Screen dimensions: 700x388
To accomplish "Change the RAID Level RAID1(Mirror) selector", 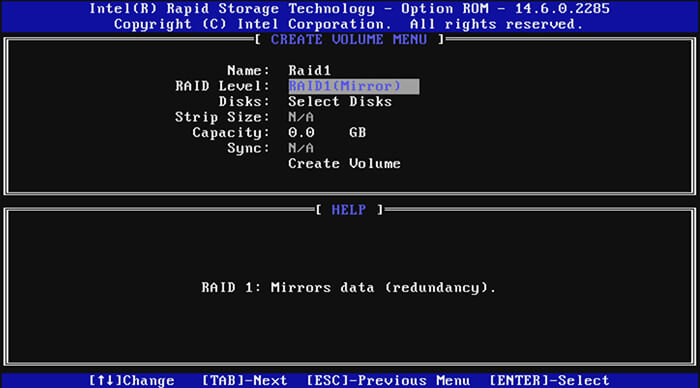I will point(354,86).
